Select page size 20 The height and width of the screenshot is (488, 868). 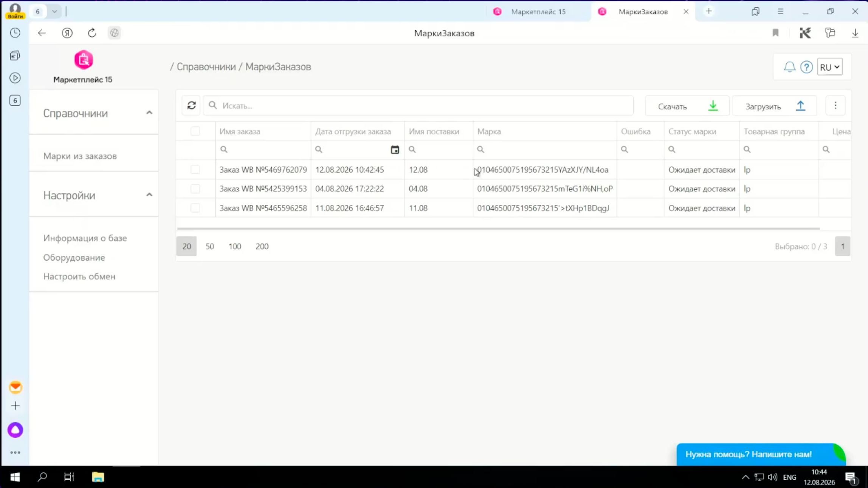[186, 246]
